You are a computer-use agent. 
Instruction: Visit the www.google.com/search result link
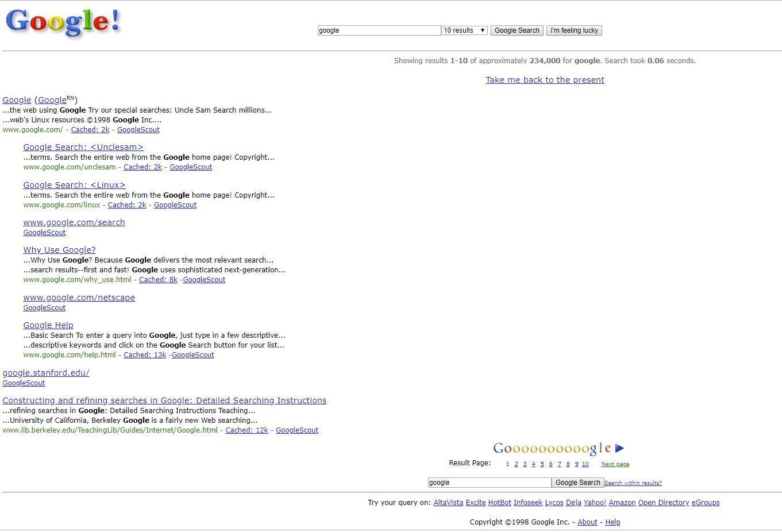tap(74, 222)
